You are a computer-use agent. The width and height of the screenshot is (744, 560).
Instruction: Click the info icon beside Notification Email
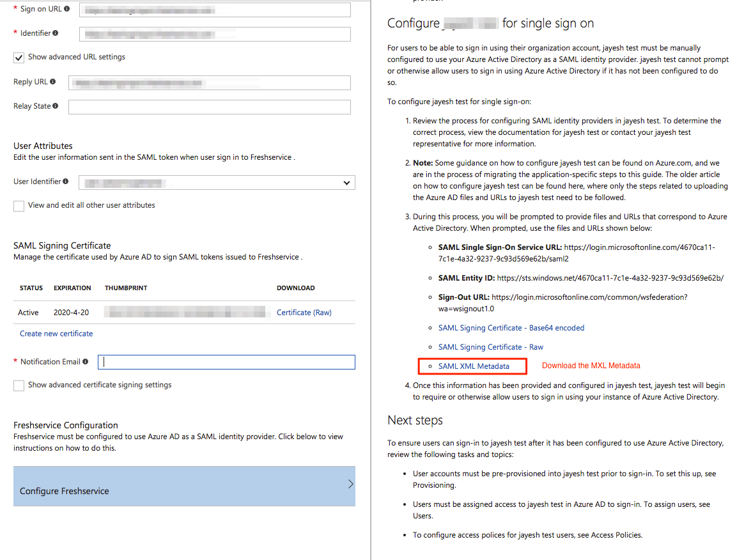[x=86, y=362]
